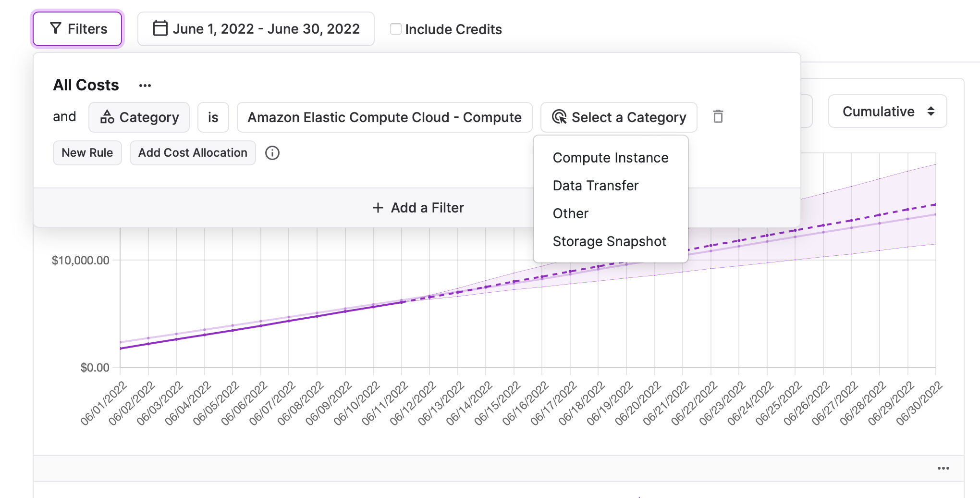The height and width of the screenshot is (498, 980).
Task: Enable the Include Credits checkbox
Action: (x=396, y=29)
